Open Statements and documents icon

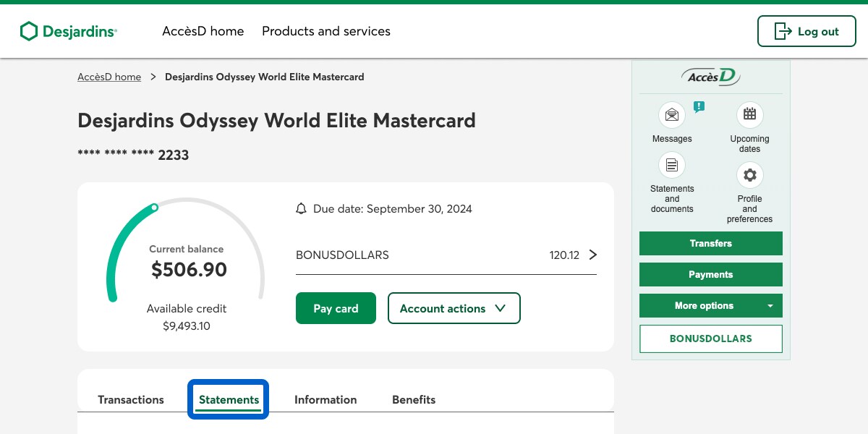(x=672, y=165)
